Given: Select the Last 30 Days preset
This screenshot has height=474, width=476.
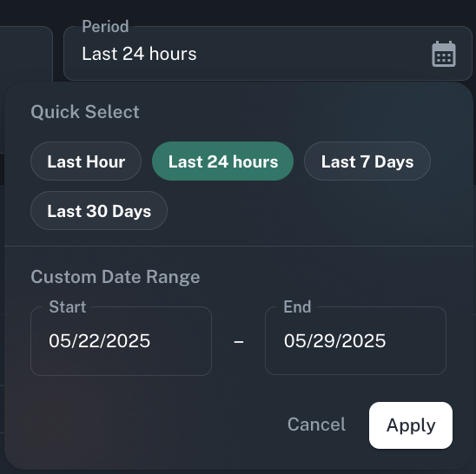Looking at the screenshot, I should click(99, 211).
